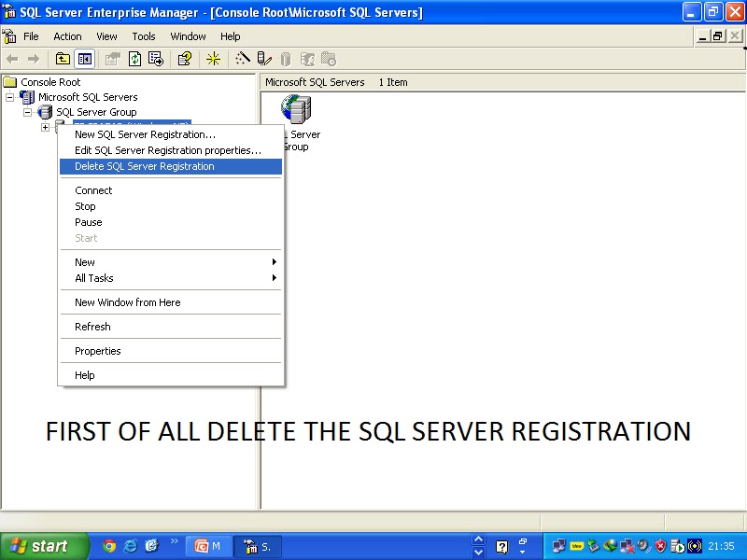Click Connect in the context menu
This screenshot has height=560, width=747.
coord(171,190)
